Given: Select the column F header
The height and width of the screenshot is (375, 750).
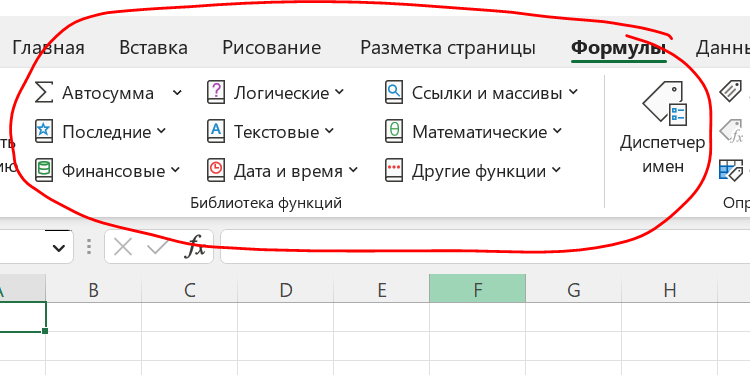Looking at the screenshot, I should coord(477,288).
